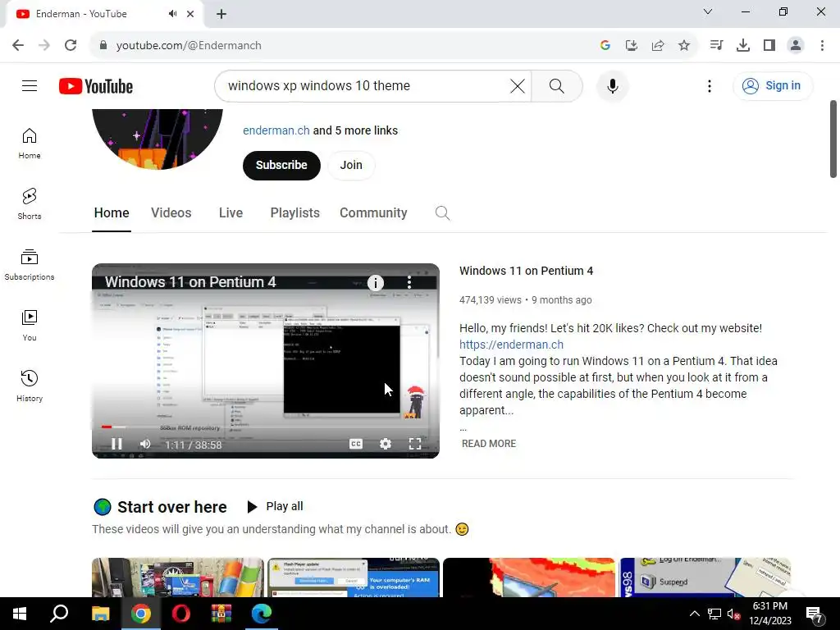Open Chrome downloads icon
840x630 pixels.
click(x=743, y=45)
